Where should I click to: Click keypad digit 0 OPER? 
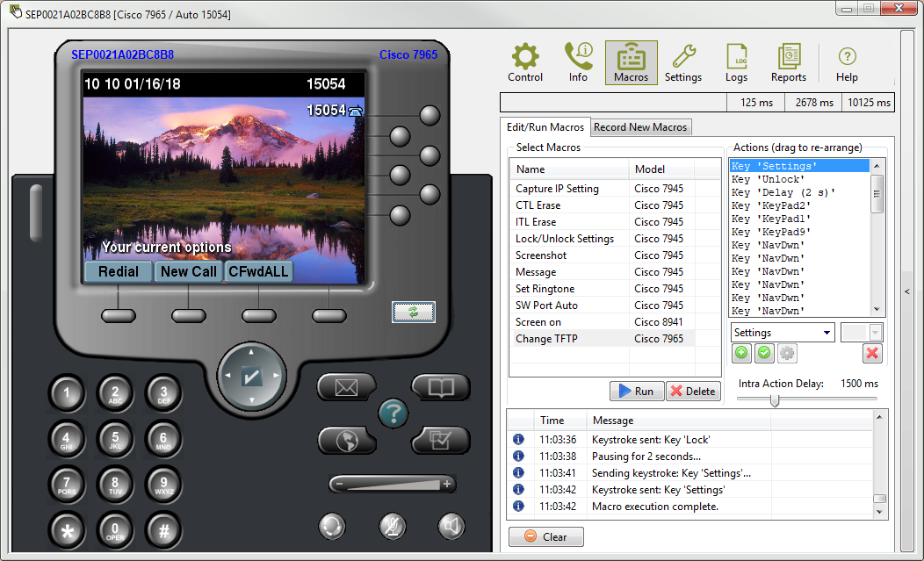115,531
